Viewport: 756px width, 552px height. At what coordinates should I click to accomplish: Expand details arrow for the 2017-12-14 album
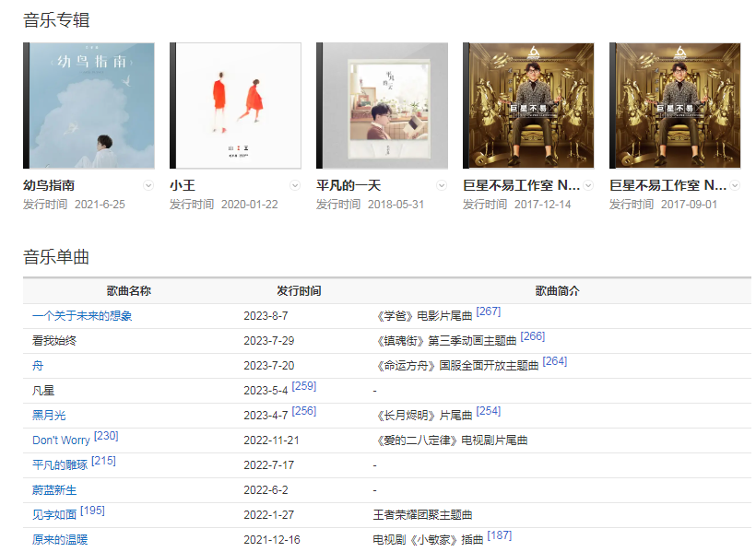point(588,185)
